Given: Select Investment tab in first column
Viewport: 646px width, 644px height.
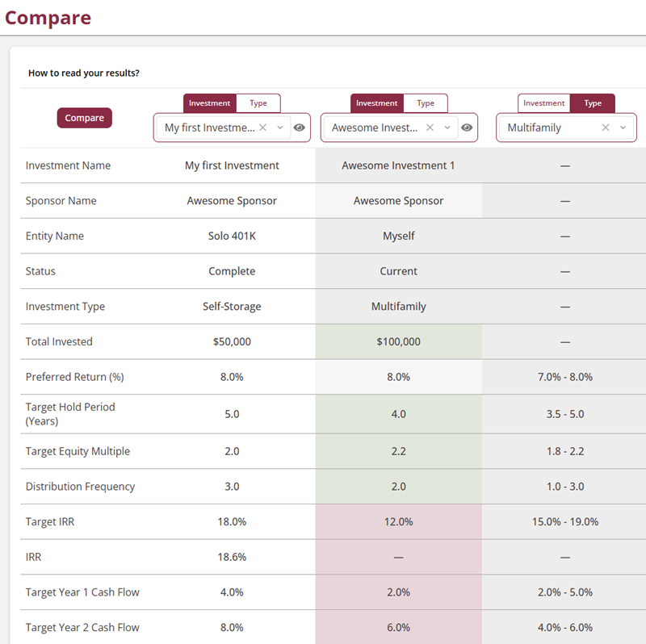Looking at the screenshot, I should [x=210, y=103].
